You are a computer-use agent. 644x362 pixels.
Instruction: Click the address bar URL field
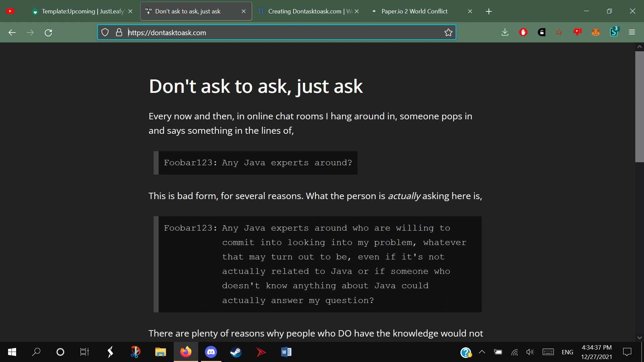[x=268, y=33]
